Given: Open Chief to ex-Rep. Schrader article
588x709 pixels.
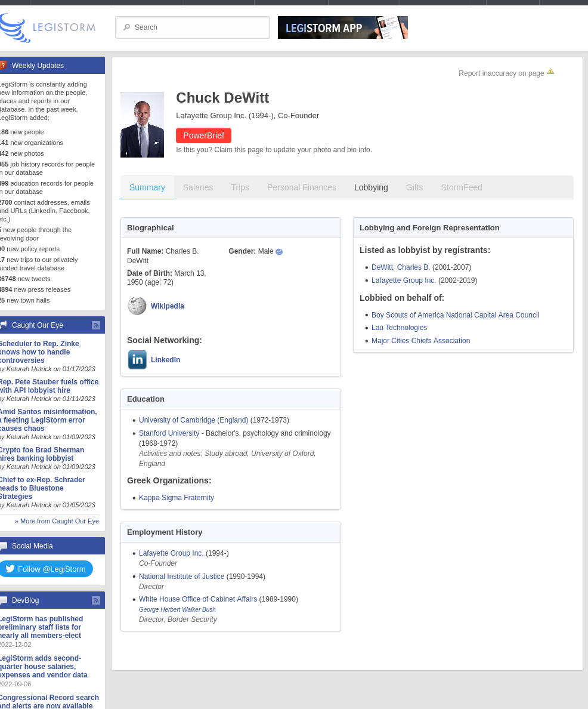Looking at the screenshot, I should tap(42, 488).
